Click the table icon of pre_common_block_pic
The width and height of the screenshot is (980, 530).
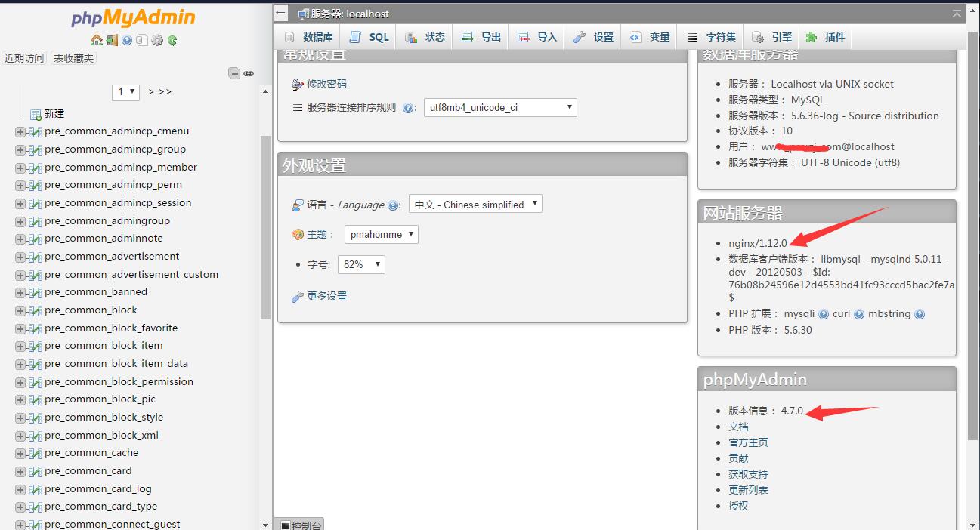(35, 399)
